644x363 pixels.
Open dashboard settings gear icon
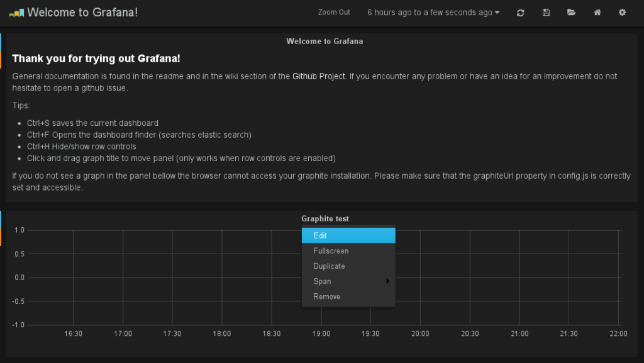pos(622,13)
